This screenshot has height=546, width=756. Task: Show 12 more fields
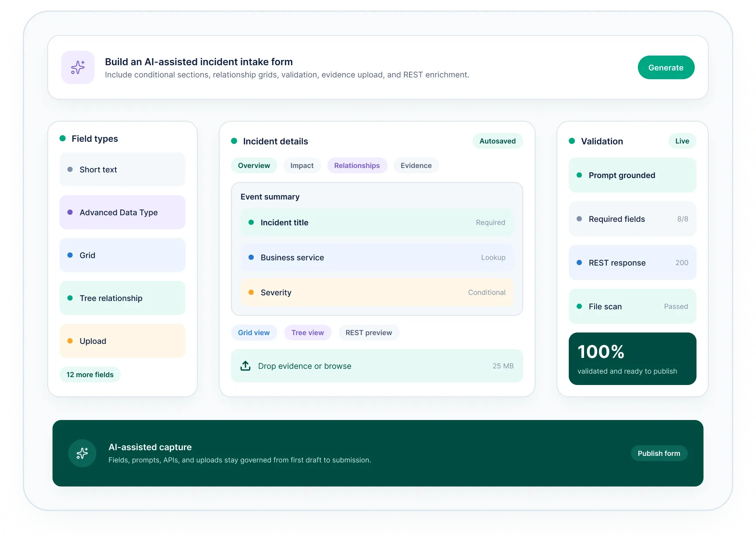90,374
